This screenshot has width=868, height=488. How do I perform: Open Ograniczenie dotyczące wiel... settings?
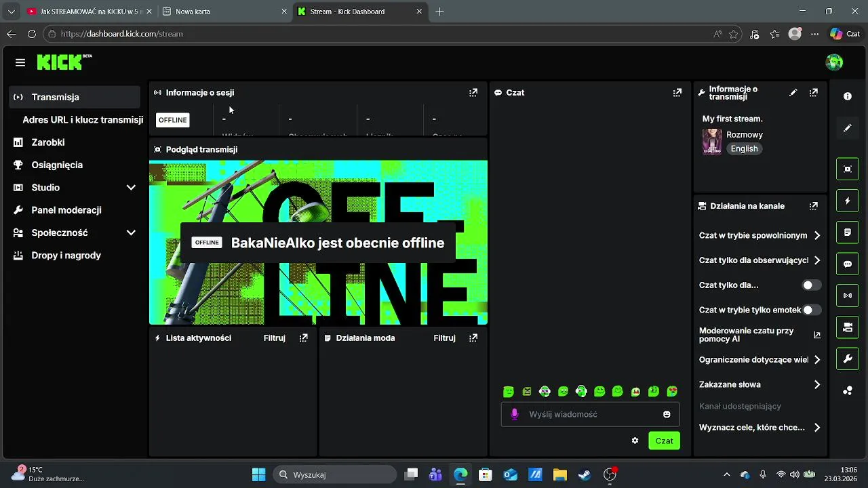759,360
